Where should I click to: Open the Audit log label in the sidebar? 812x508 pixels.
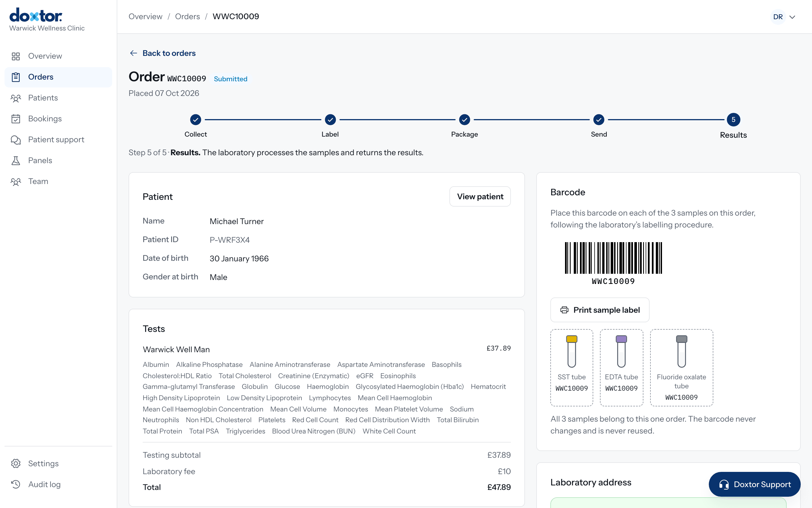44,484
